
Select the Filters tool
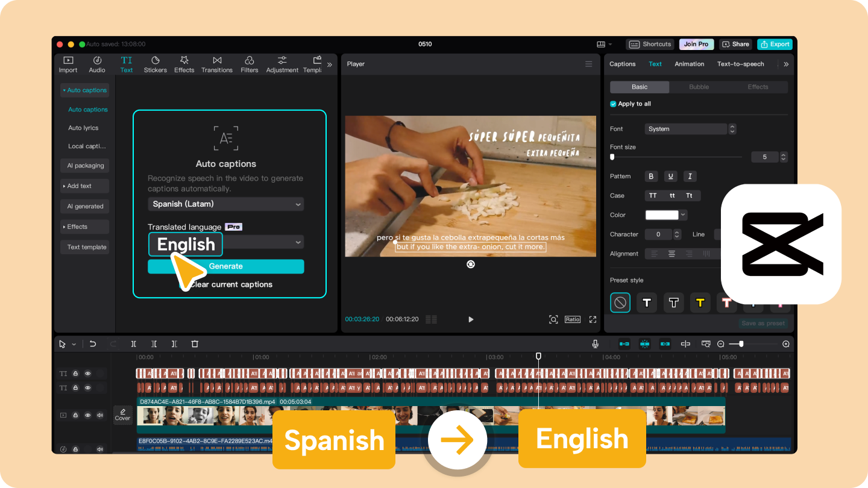coord(249,63)
